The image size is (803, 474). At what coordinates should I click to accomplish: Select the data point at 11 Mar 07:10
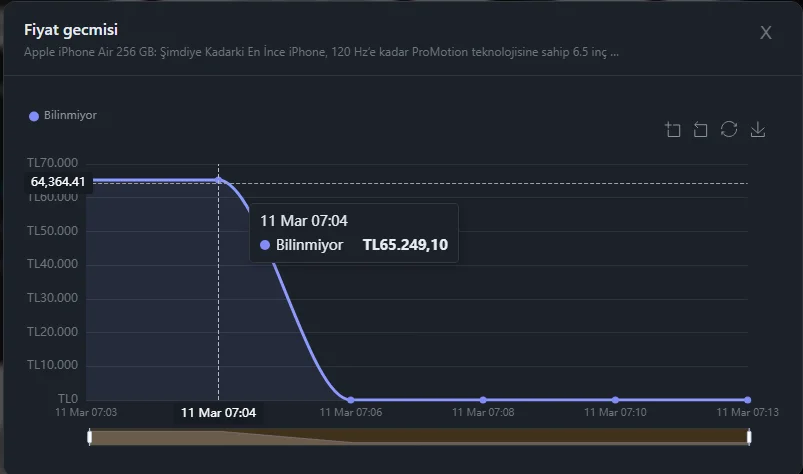[615, 400]
